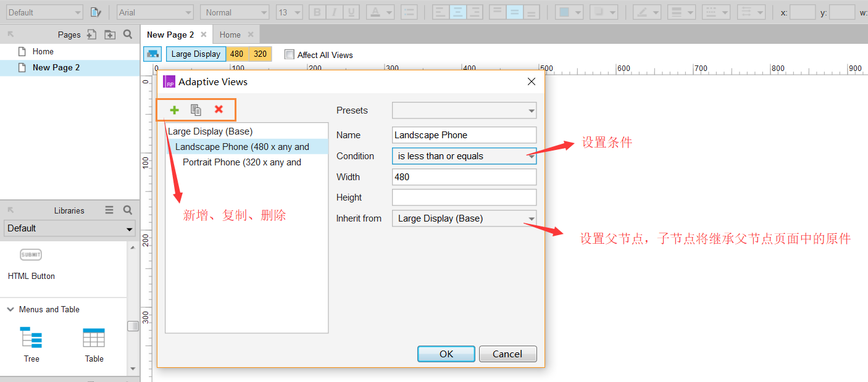The image size is (868, 382).
Task: Switch to the Home tab
Action: point(230,35)
